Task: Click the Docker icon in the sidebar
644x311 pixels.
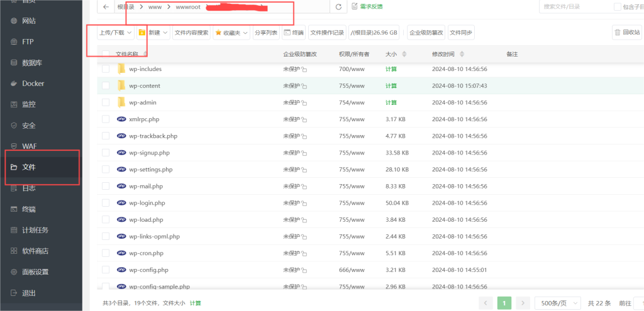Action: 14,84
